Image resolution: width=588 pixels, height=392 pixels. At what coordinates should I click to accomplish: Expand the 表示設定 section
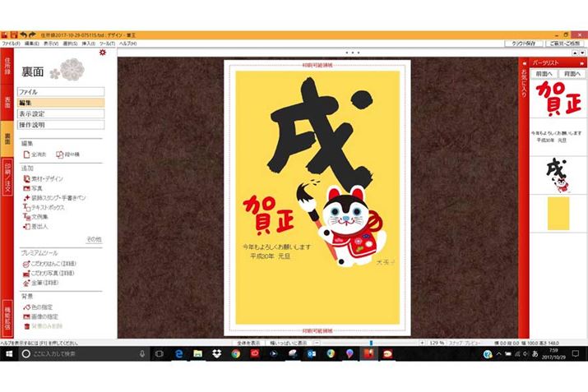pos(61,113)
